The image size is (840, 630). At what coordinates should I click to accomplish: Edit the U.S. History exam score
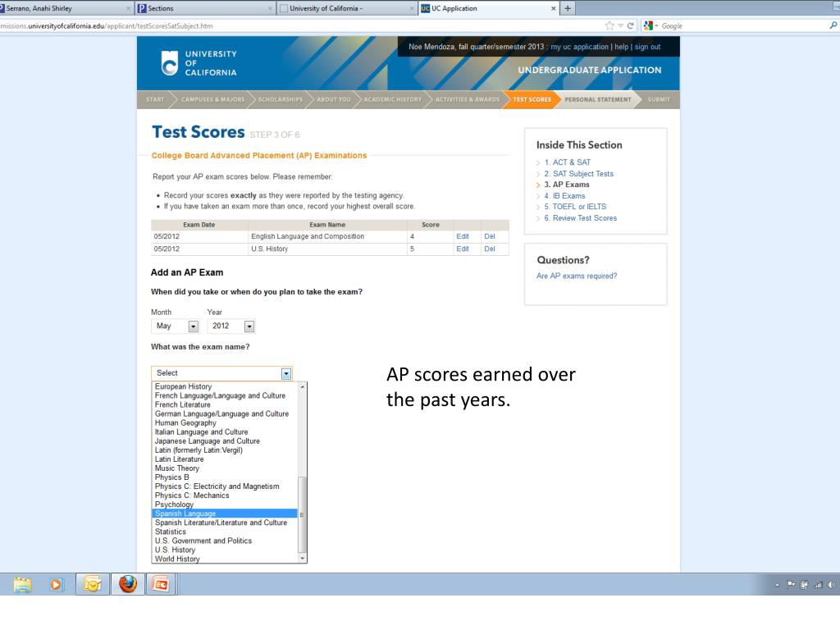click(x=463, y=249)
